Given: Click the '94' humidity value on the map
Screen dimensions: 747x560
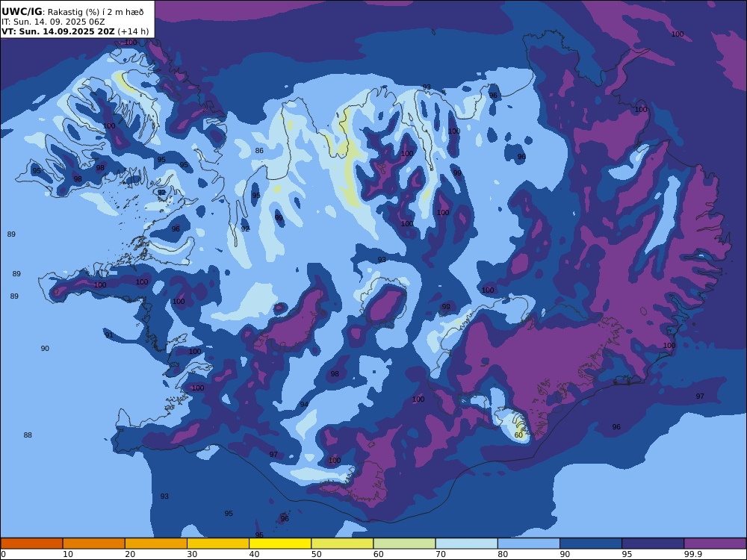Looking at the screenshot, I should pos(304,404).
